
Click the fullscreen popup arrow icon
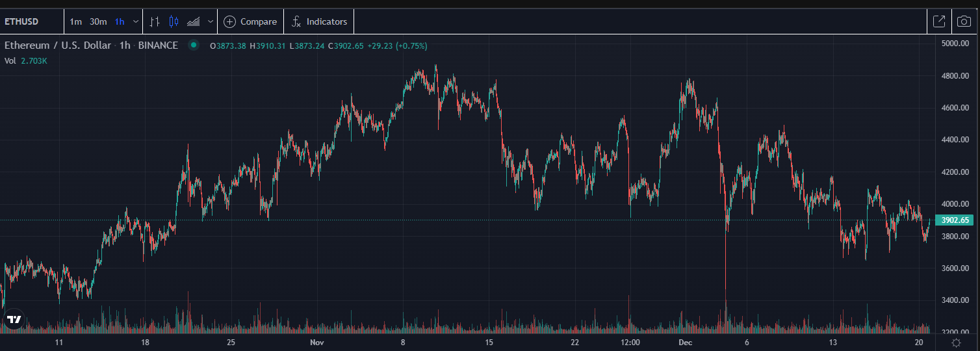(939, 21)
